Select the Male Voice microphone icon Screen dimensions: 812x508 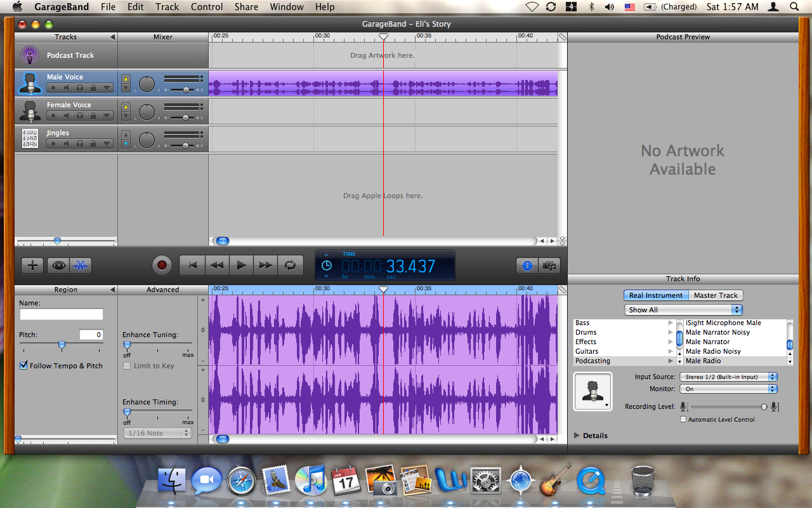pyautogui.click(x=30, y=83)
